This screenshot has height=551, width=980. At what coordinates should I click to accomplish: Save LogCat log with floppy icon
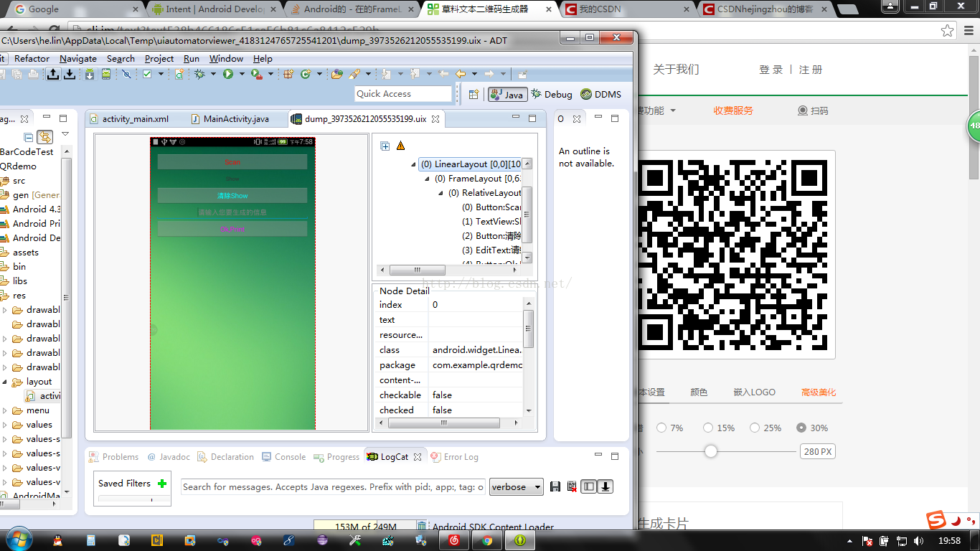click(555, 486)
